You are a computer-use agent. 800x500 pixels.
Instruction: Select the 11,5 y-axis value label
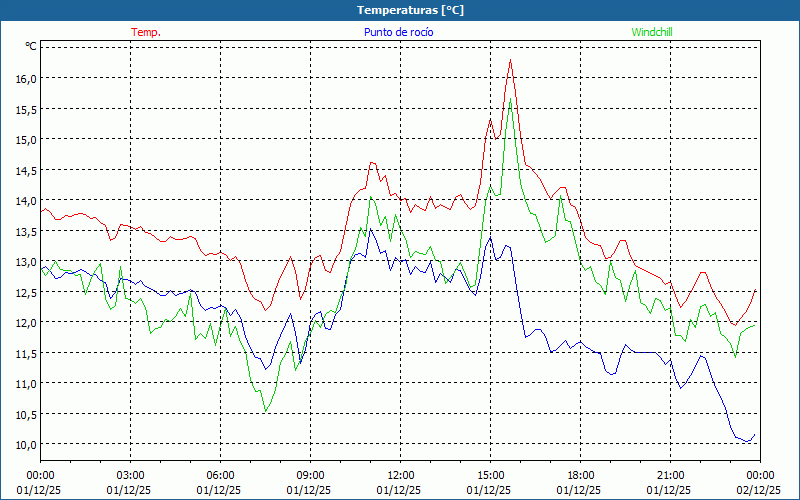(25, 353)
